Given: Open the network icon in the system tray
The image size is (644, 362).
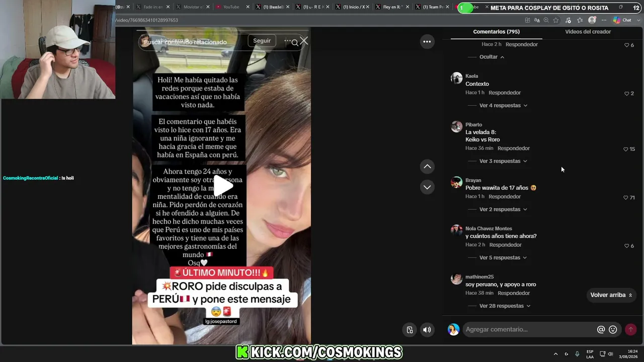Looking at the screenshot, I should pyautogui.click(x=602, y=354).
